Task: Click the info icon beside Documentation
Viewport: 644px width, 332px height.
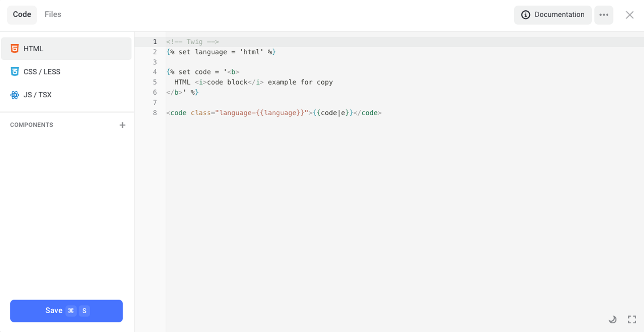Action: click(x=526, y=15)
